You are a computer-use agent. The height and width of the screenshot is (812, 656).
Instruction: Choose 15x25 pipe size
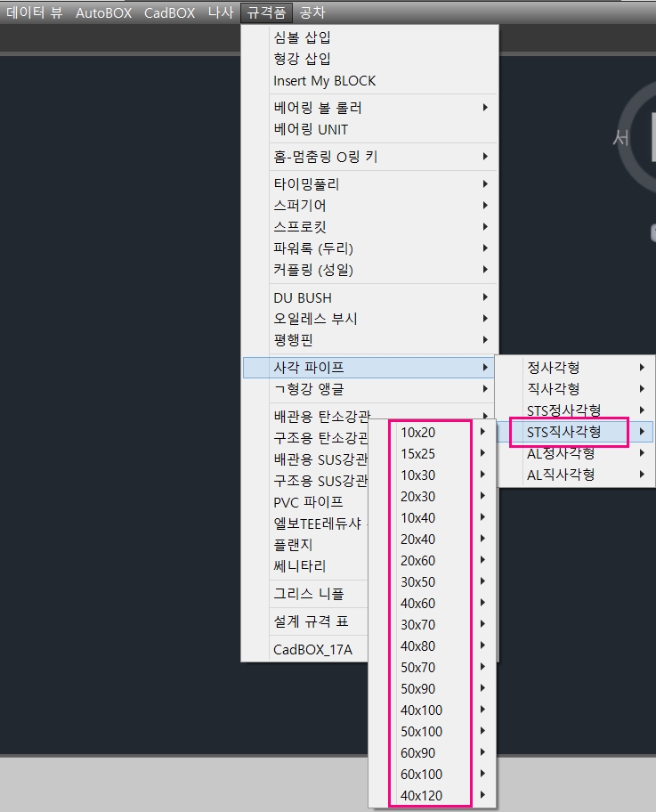coord(433,454)
